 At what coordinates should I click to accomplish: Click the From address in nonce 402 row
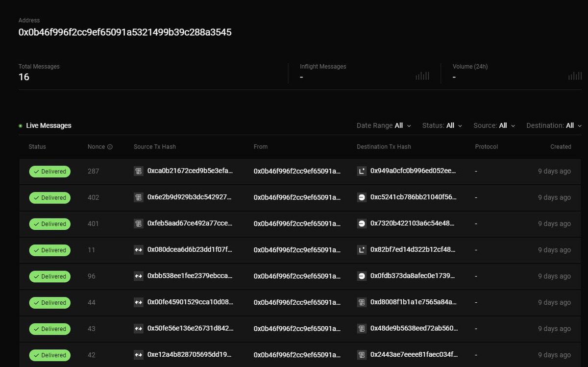(x=297, y=198)
